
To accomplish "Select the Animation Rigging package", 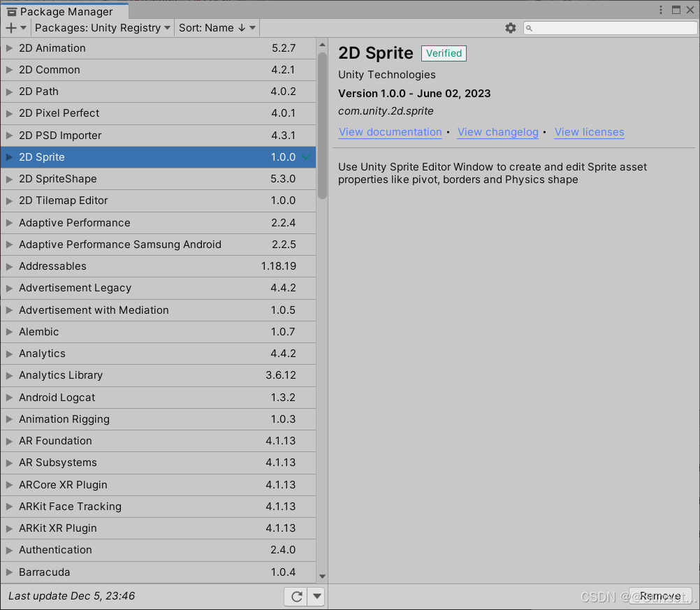I will (x=158, y=419).
